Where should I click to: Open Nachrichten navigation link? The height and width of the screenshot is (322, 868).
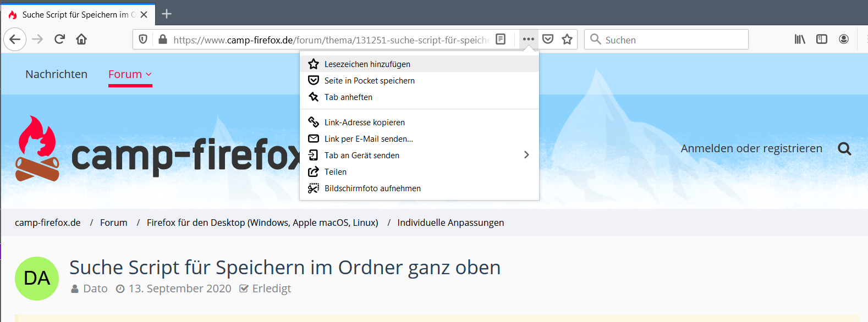pyautogui.click(x=56, y=74)
